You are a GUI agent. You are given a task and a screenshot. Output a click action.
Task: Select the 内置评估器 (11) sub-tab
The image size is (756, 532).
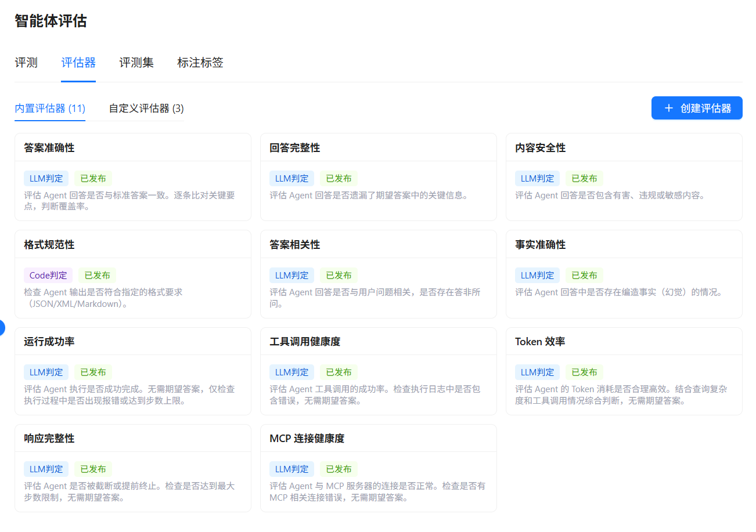tap(50, 108)
